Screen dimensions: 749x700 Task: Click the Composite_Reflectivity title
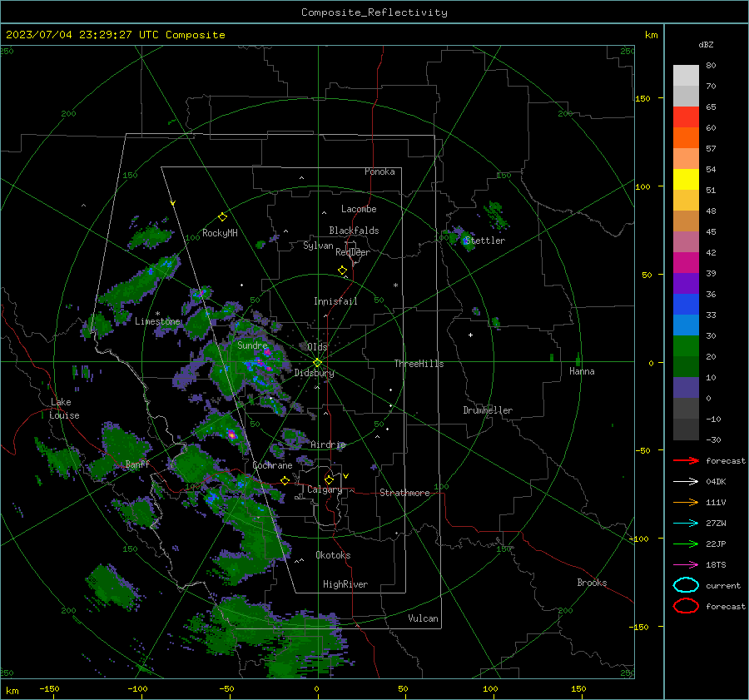point(374,12)
